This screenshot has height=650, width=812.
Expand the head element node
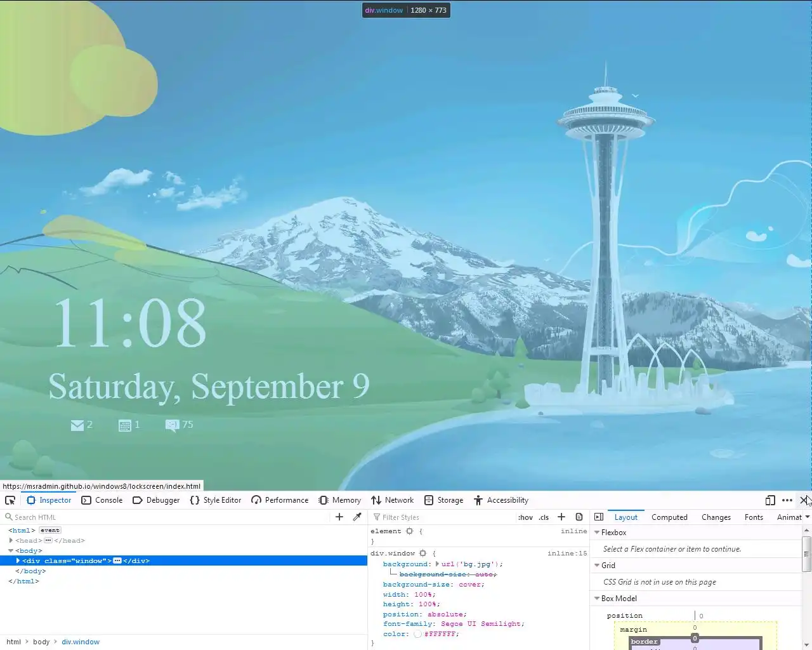coord(11,540)
